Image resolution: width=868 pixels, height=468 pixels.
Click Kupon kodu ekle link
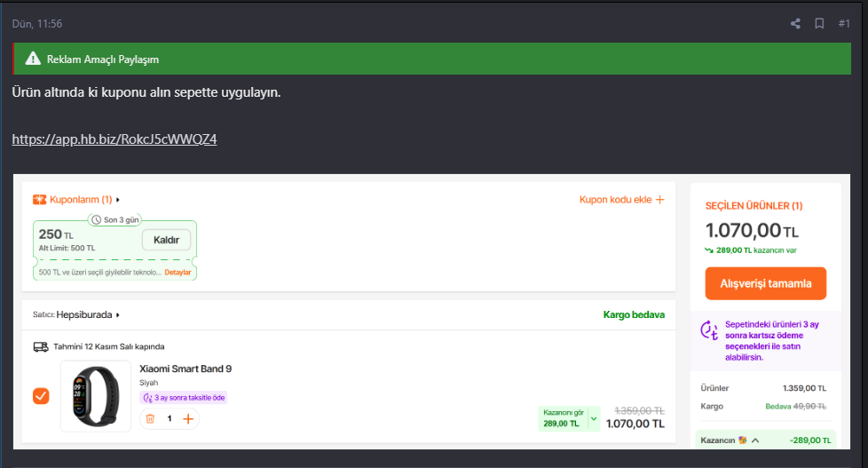pos(616,200)
